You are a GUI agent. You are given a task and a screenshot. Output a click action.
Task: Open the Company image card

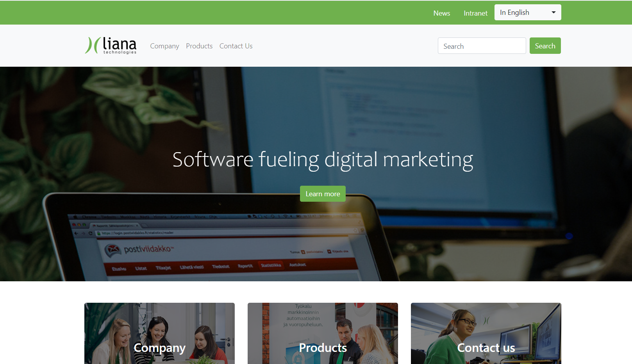pyautogui.click(x=159, y=333)
